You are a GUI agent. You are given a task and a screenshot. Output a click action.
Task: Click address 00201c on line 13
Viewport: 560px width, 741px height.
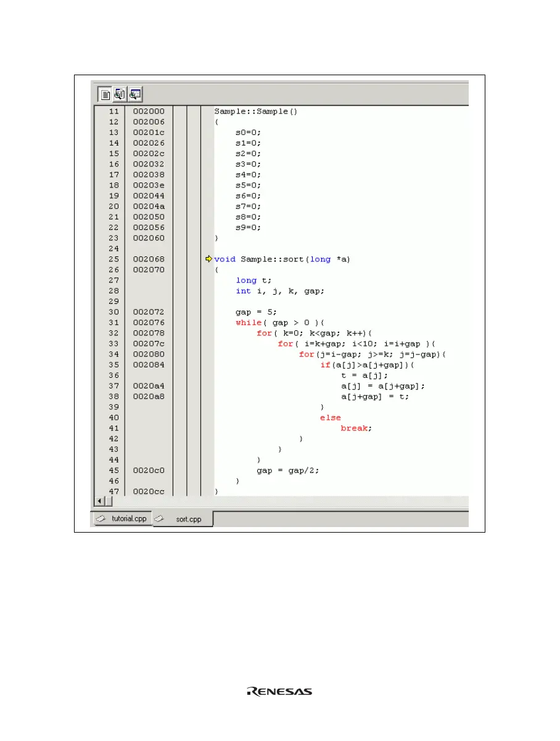pos(149,133)
